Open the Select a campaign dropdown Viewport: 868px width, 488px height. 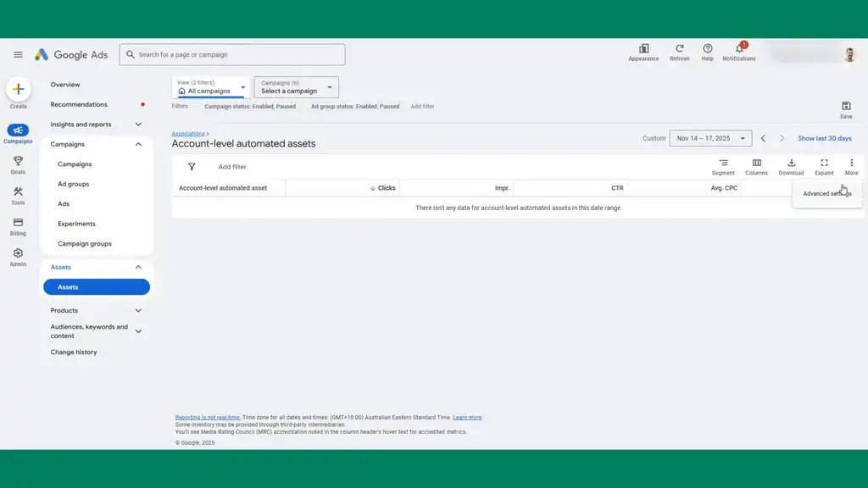click(x=296, y=87)
